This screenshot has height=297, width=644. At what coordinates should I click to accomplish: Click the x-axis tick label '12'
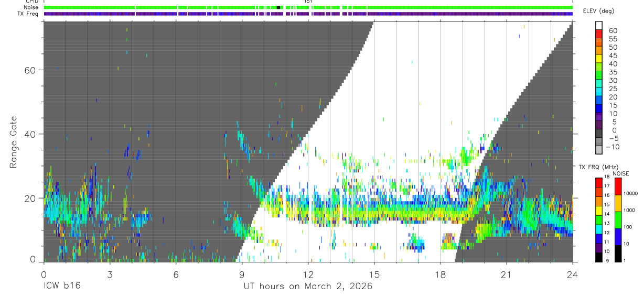tap(308, 274)
